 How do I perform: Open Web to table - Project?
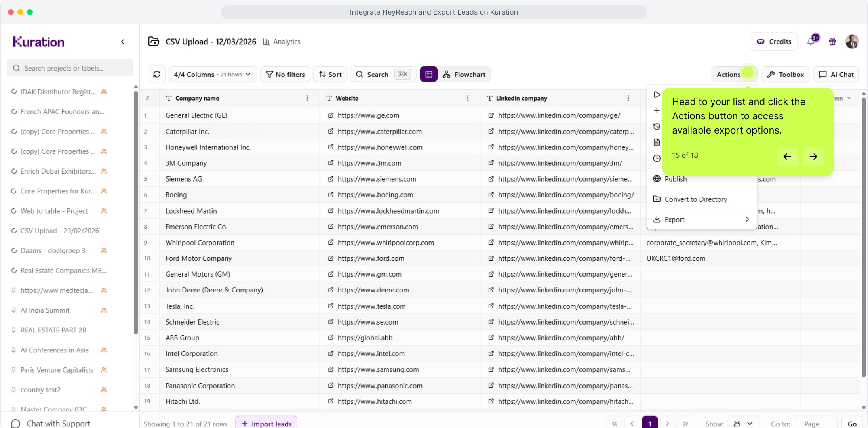[x=54, y=211]
